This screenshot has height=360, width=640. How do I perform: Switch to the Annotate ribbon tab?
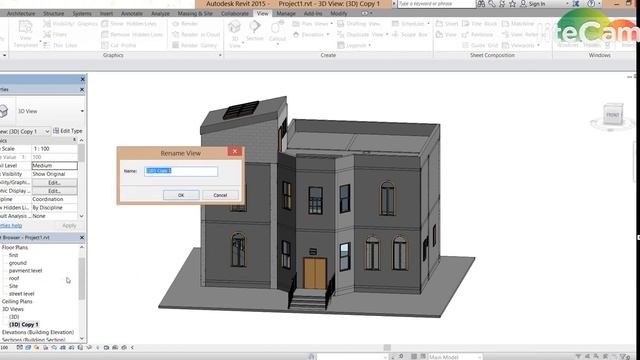click(x=132, y=13)
